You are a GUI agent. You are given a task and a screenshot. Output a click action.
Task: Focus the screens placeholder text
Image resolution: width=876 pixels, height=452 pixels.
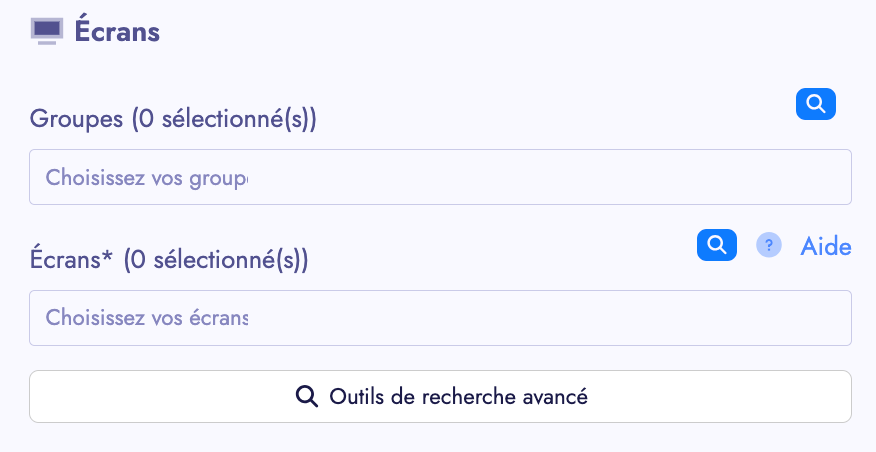(147, 318)
